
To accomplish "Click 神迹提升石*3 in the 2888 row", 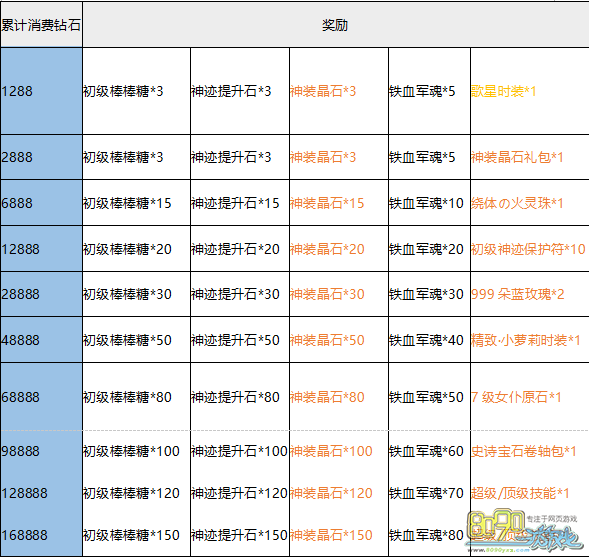I will coord(240,157).
